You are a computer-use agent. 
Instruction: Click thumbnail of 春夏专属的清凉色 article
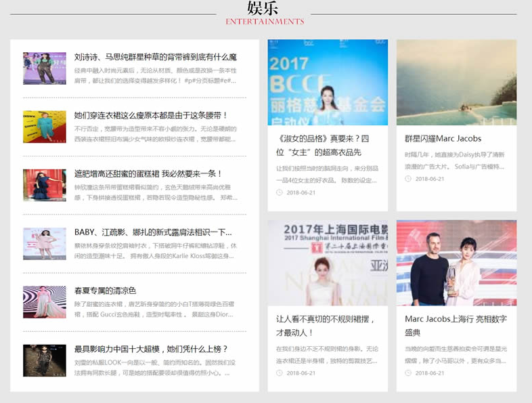click(45, 302)
